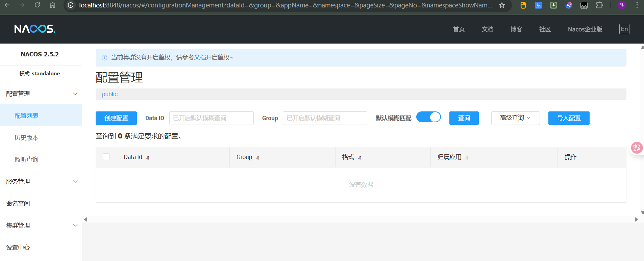Click the info icon in the auth notice
This screenshot has width=644, height=261.
104,58
